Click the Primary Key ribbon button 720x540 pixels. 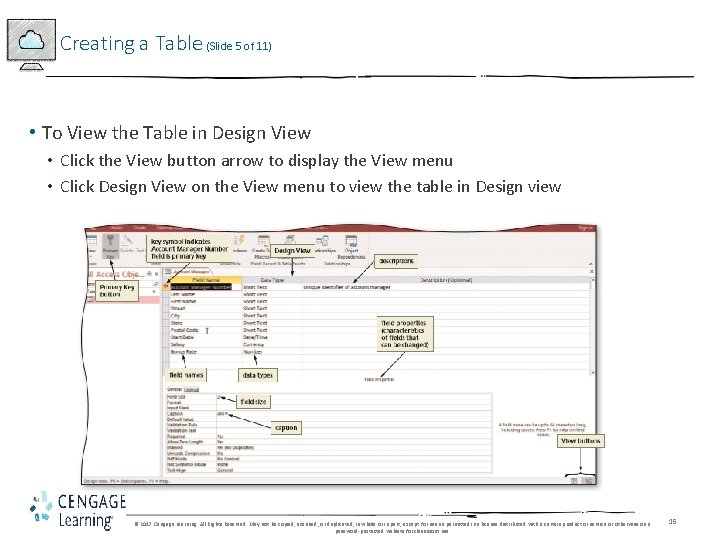coord(110,246)
